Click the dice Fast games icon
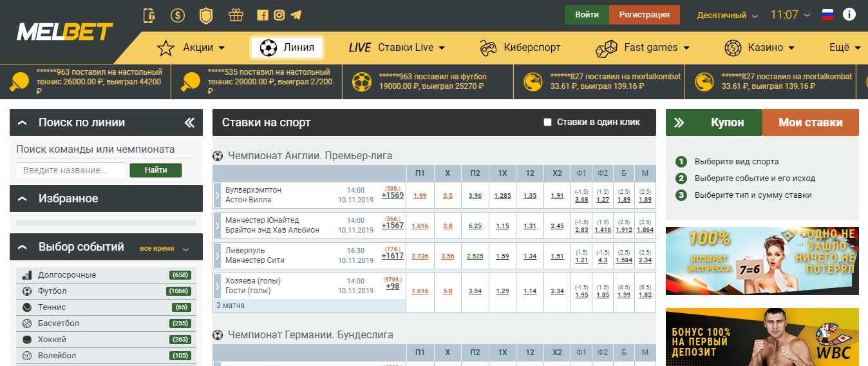Viewport: 868px width, 366px height. tap(607, 48)
